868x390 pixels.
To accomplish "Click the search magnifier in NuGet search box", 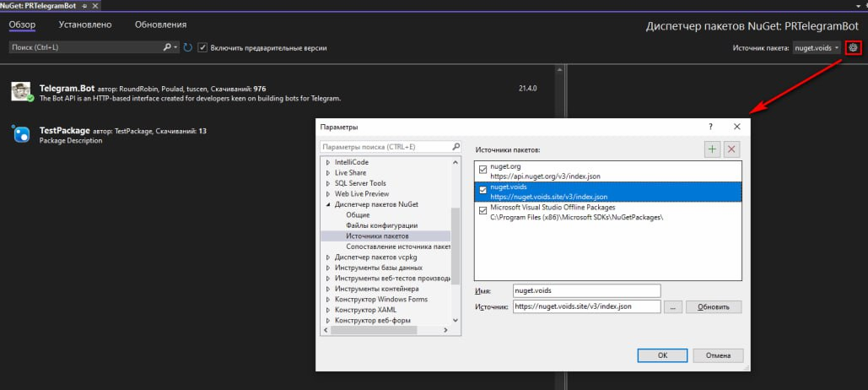I will click(x=167, y=47).
